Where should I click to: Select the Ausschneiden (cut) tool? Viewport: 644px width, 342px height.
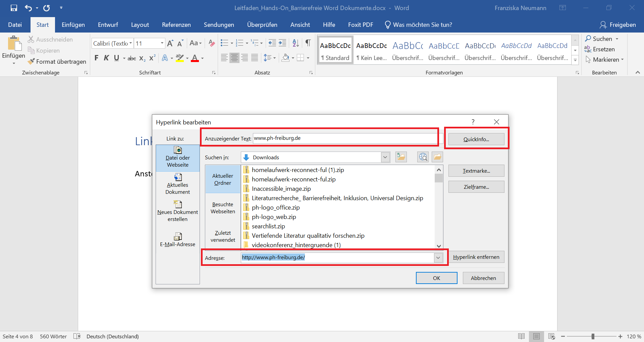[50, 39]
